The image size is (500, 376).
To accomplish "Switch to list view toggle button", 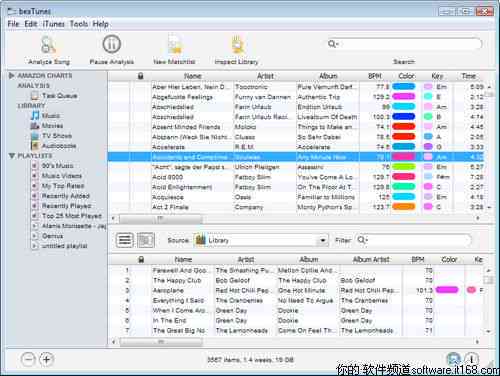I will [125, 240].
